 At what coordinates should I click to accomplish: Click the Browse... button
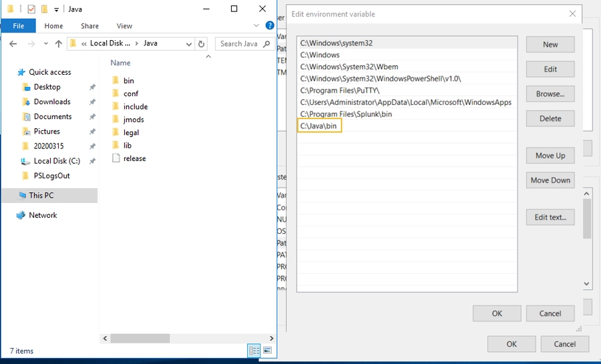pyautogui.click(x=550, y=94)
